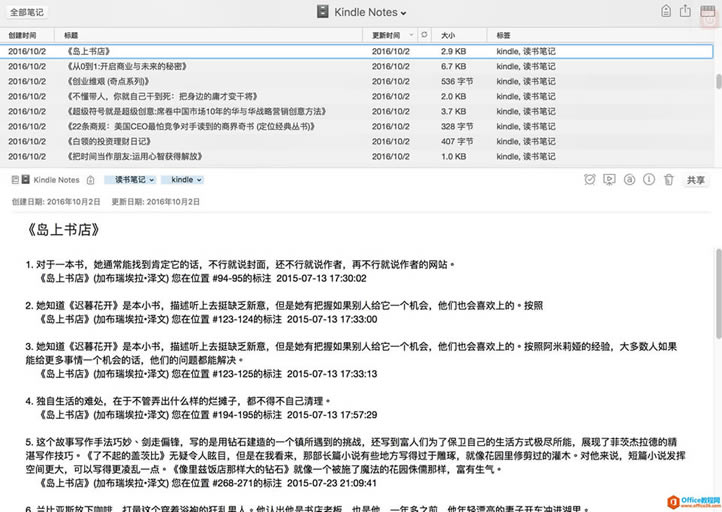The width and height of the screenshot is (722, 512).
Task: Click the trash delete note icon
Action: point(669,180)
